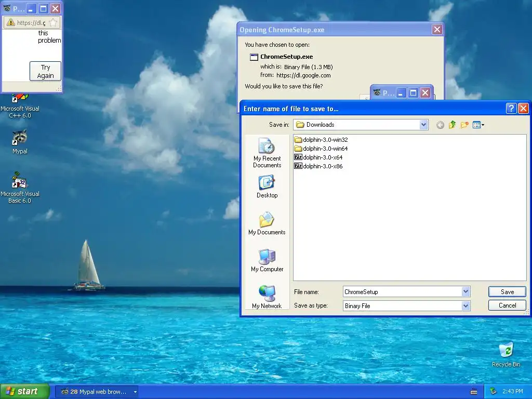Click the Try Again button
Screen dimensions: 532x399
coord(46,71)
